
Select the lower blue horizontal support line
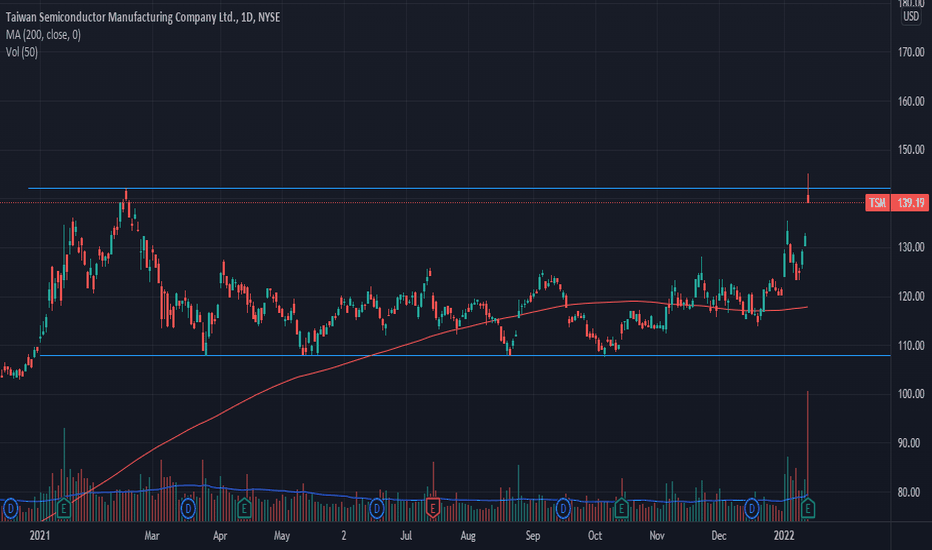click(x=465, y=356)
